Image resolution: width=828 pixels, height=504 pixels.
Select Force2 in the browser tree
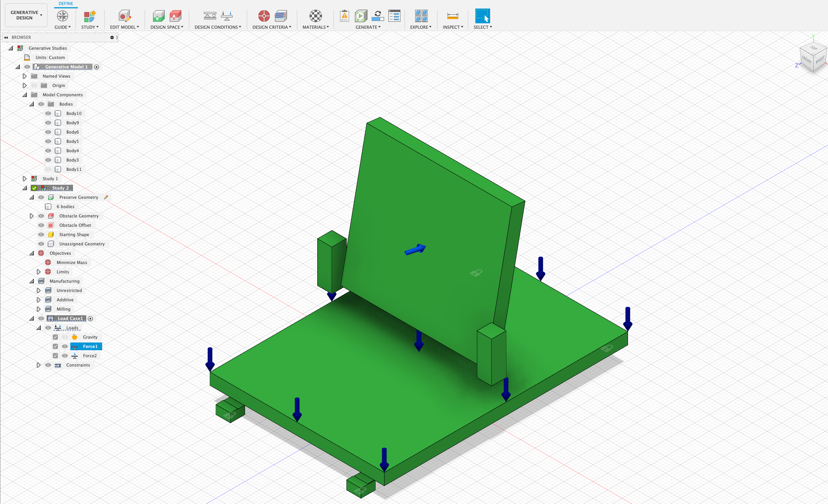[x=90, y=356]
